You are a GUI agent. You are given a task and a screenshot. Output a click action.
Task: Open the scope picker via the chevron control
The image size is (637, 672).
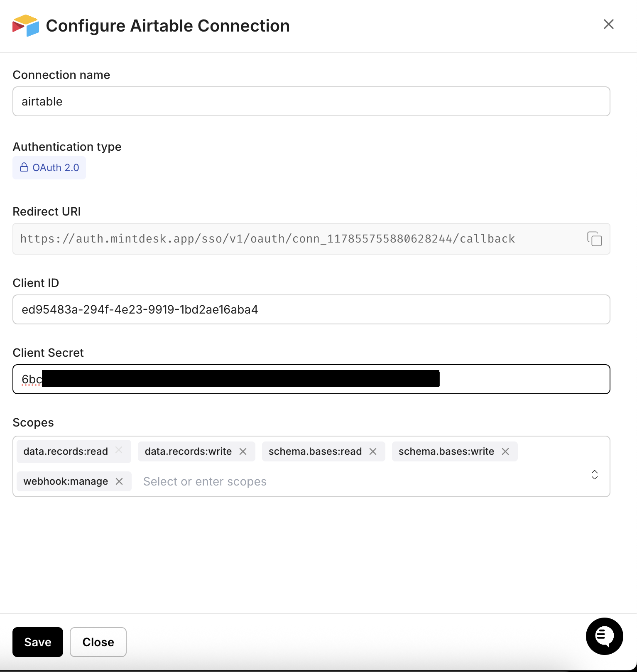(x=594, y=474)
